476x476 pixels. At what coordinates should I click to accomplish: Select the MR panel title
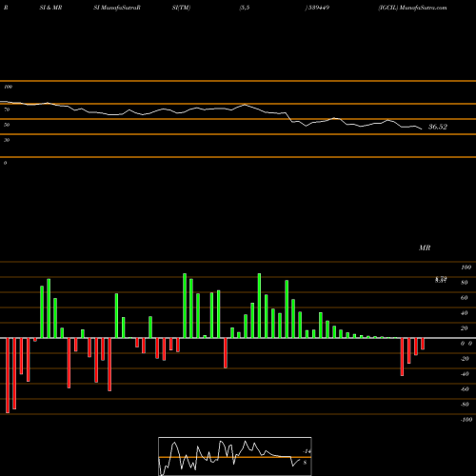point(425,248)
